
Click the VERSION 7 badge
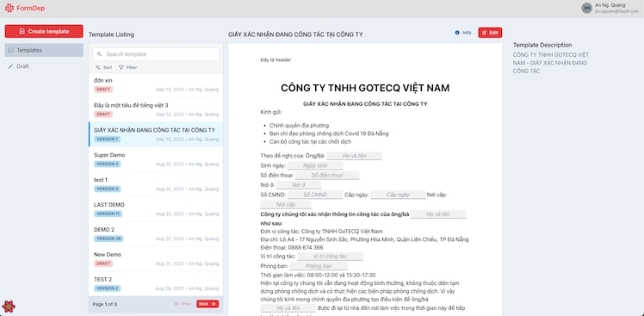coord(107,139)
